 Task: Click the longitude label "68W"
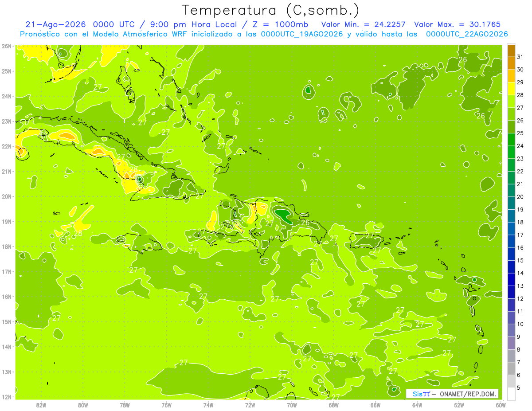coord(334,404)
